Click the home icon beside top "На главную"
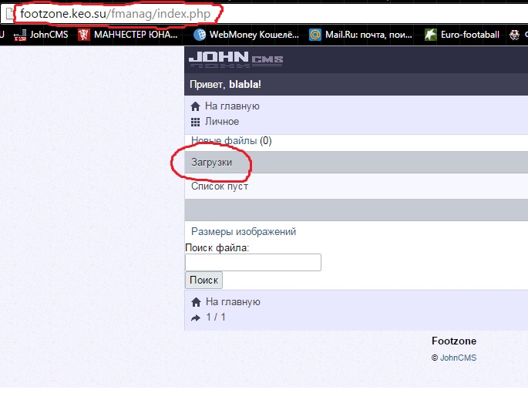 pos(196,106)
